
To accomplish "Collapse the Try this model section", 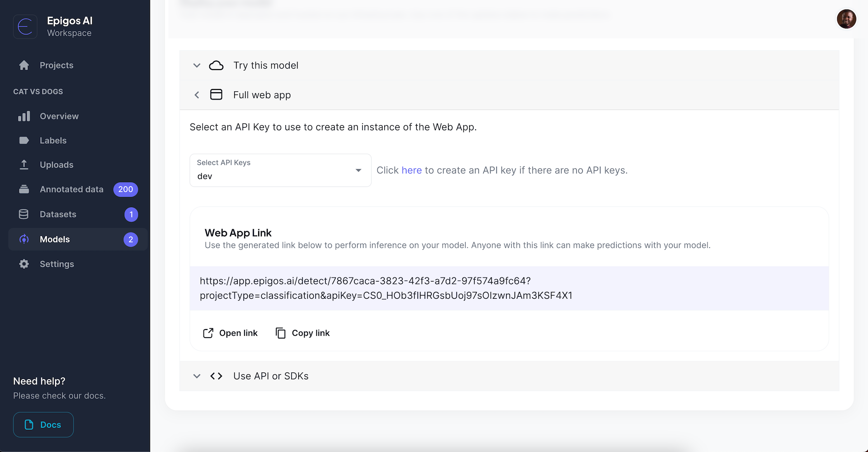I will coord(197,65).
